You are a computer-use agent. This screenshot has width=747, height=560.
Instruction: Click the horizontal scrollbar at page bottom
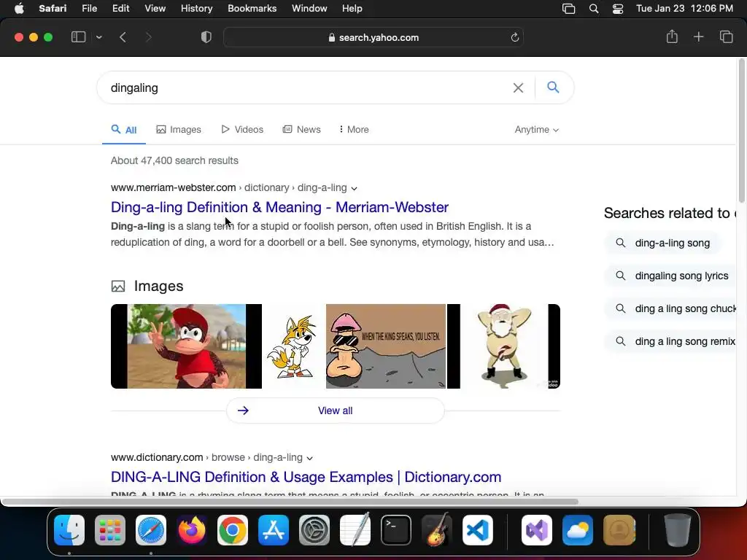point(290,502)
